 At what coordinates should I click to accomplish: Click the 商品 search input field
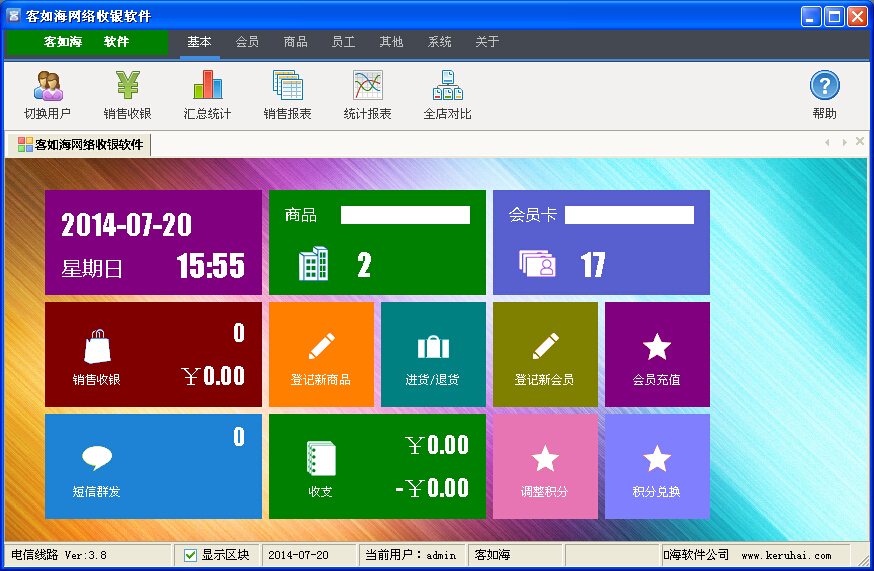[405, 215]
